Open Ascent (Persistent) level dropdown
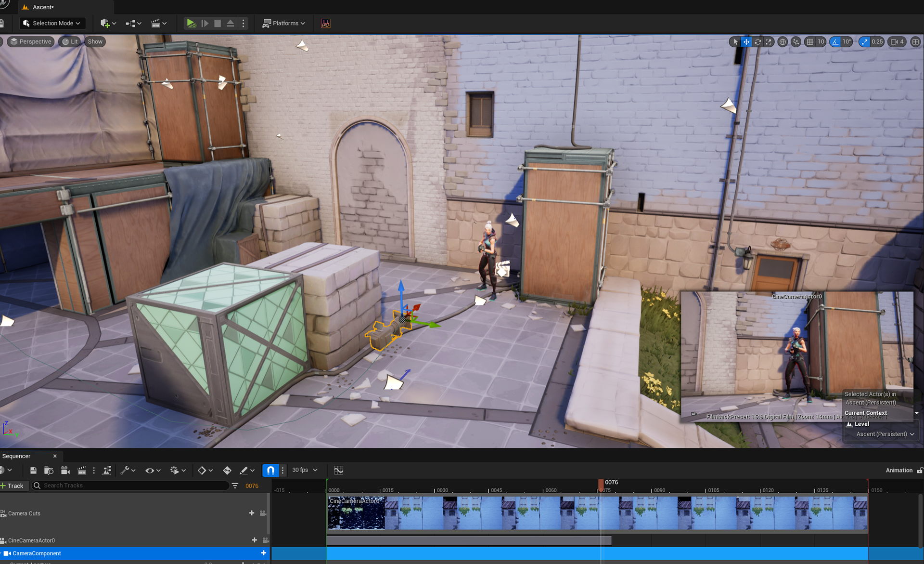This screenshot has width=924, height=564. click(885, 434)
